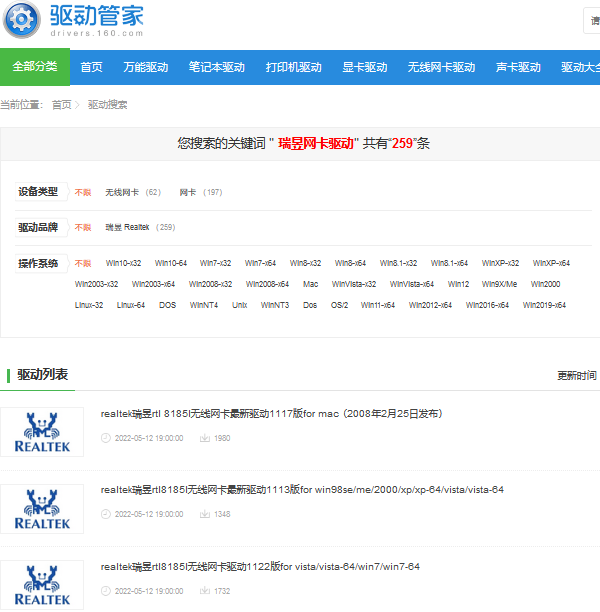This screenshot has height=612, width=600.
Task: Click the search input at top right
Action: [x=592, y=20]
